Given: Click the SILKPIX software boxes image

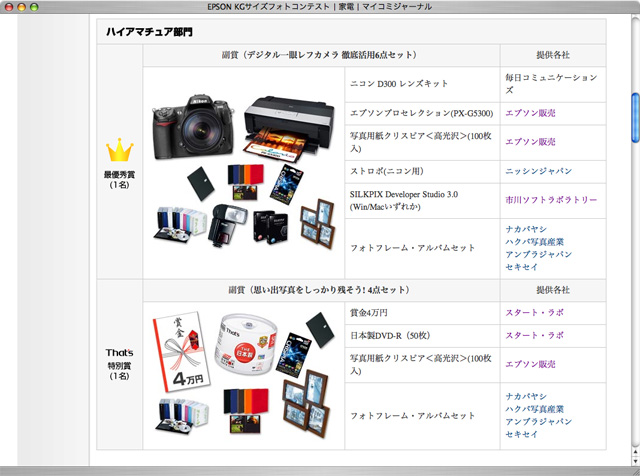Looking at the screenshot, I should pos(270,227).
